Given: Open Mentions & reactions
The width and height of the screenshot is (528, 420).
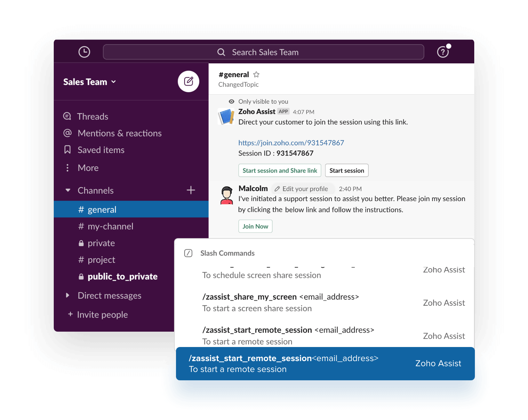Looking at the screenshot, I should point(119,133).
